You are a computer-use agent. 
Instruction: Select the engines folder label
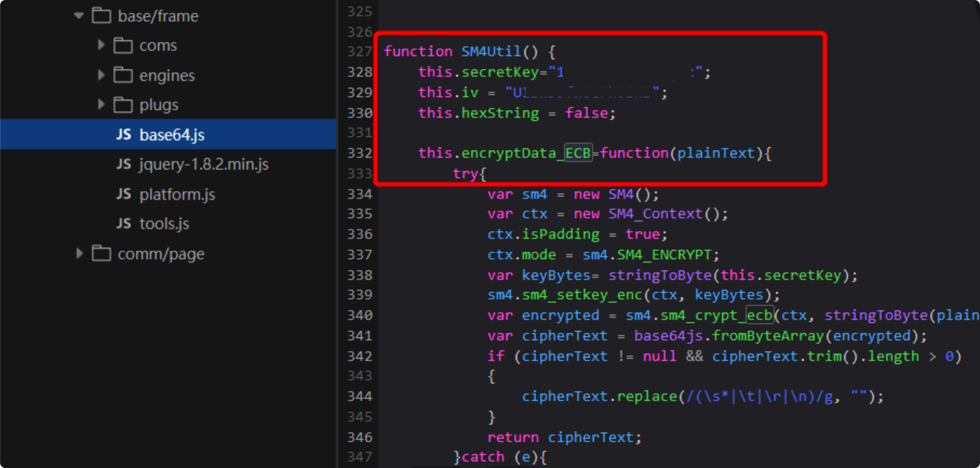167,76
